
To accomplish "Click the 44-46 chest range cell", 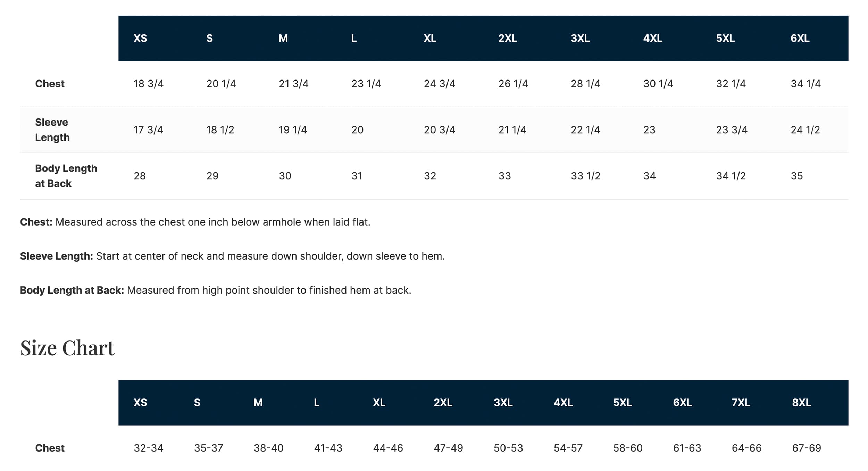I will pos(388,448).
